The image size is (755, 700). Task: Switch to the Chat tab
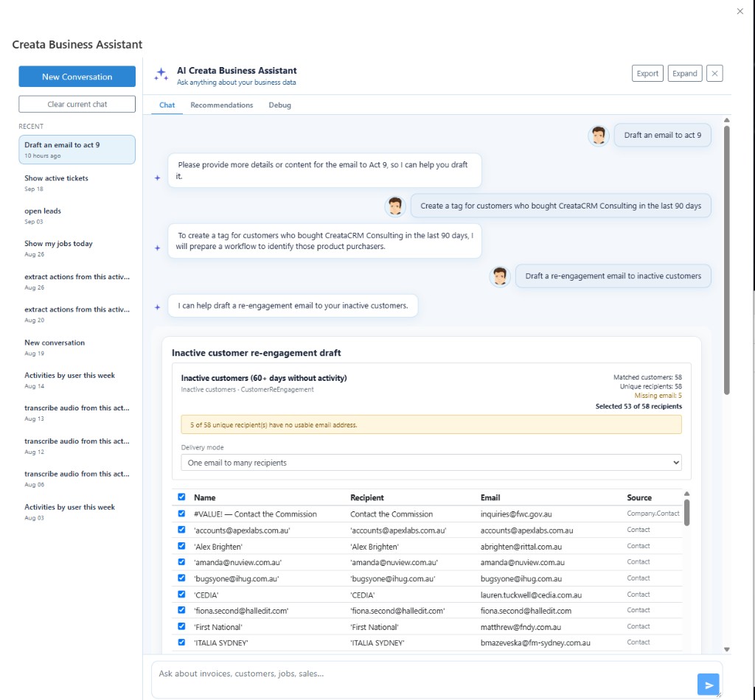[167, 105]
